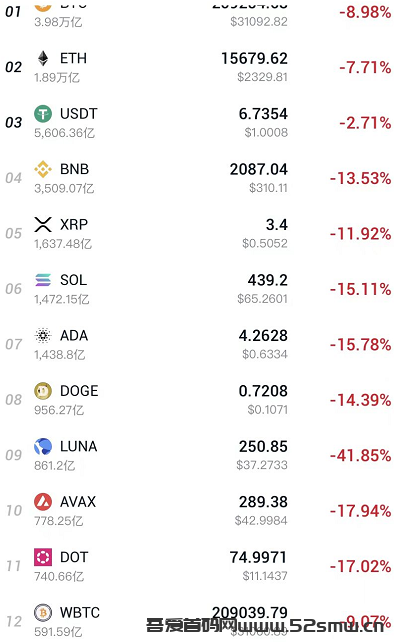394x642 pixels.
Task: Click the blue LUNA icon
Action: pos(43,446)
